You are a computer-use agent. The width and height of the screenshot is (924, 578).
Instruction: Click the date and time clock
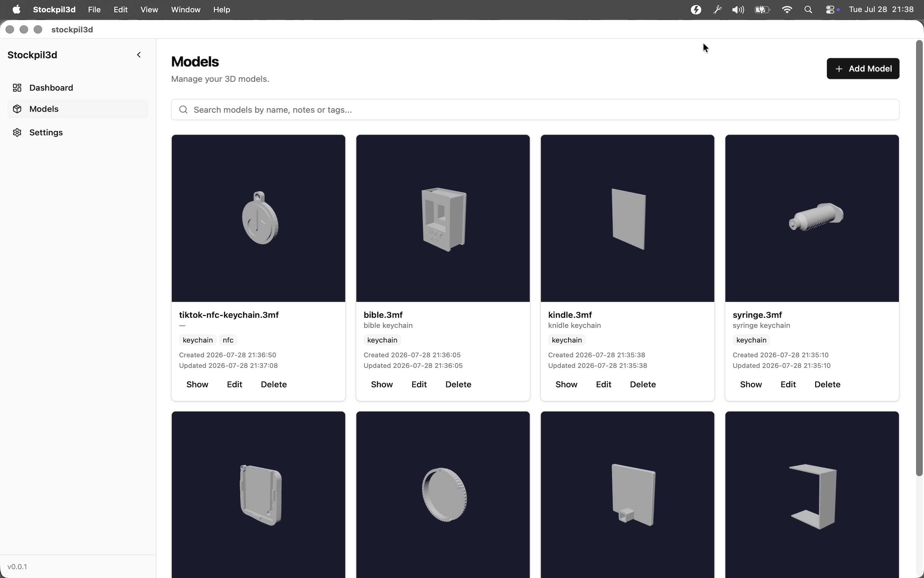[x=881, y=10]
